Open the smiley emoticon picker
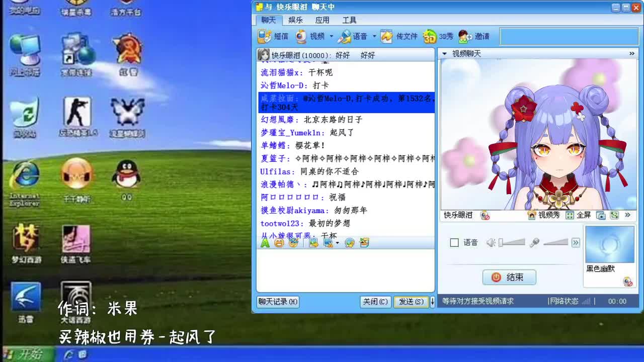Screen dimensions: 644x362 [x=279, y=243]
